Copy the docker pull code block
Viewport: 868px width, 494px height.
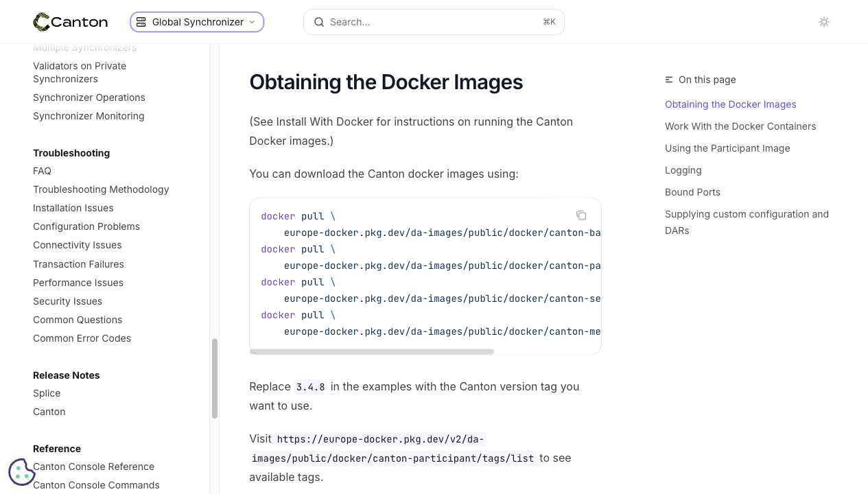(581, 215)
